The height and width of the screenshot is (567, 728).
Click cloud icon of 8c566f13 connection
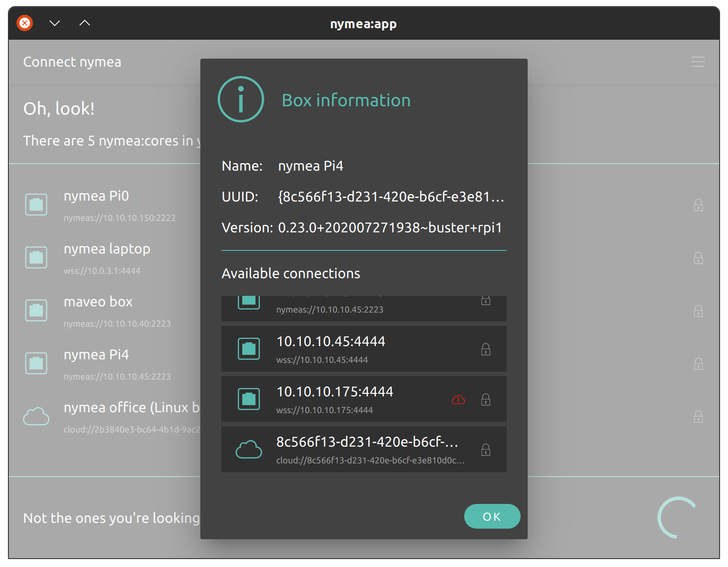coord(249,449)
